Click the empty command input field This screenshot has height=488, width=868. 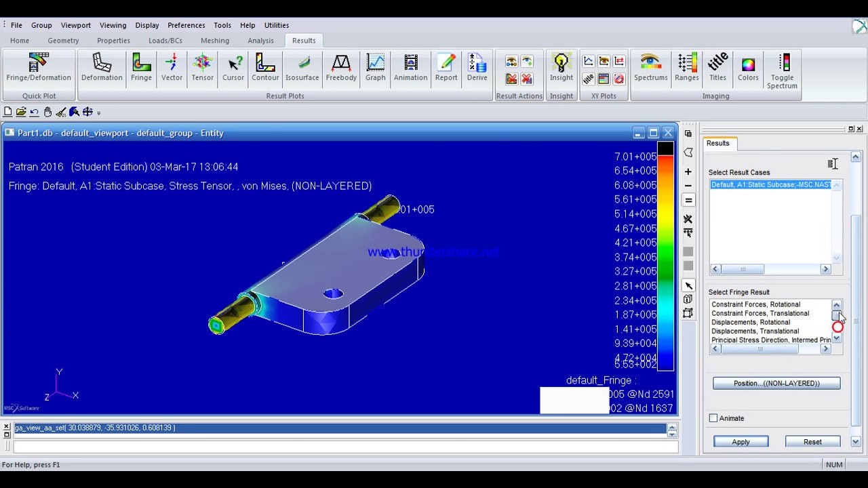click(346, 446)
